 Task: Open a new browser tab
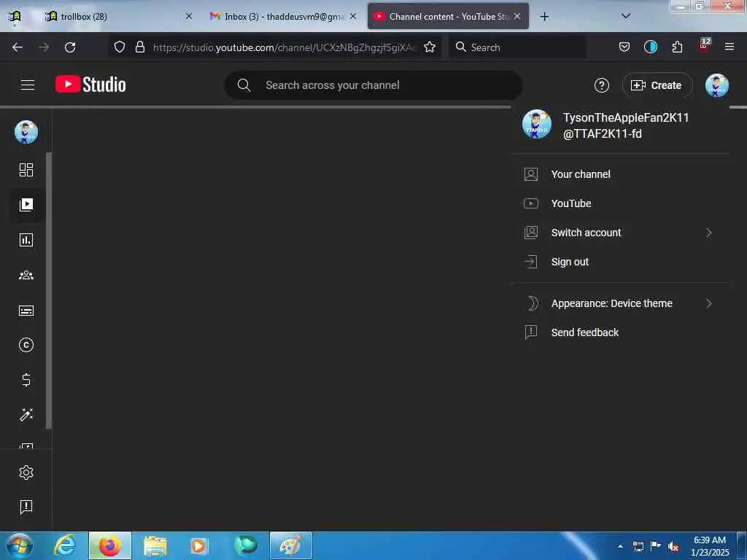[544, 17]
